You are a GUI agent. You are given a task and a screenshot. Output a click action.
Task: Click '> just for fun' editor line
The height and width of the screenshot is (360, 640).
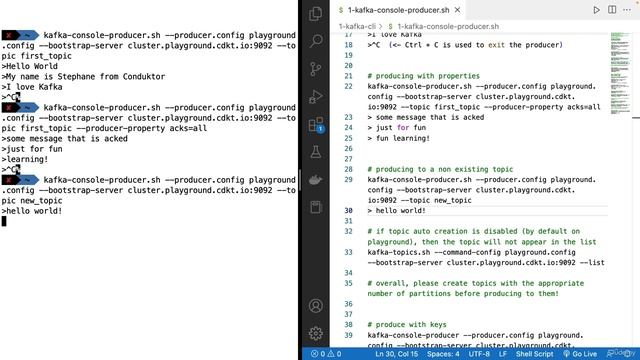point(396,127)
